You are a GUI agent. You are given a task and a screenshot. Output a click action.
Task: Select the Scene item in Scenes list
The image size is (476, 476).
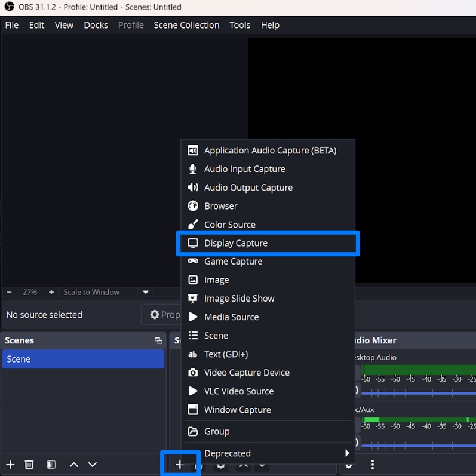pyautogui.click(x=83, y=359)
